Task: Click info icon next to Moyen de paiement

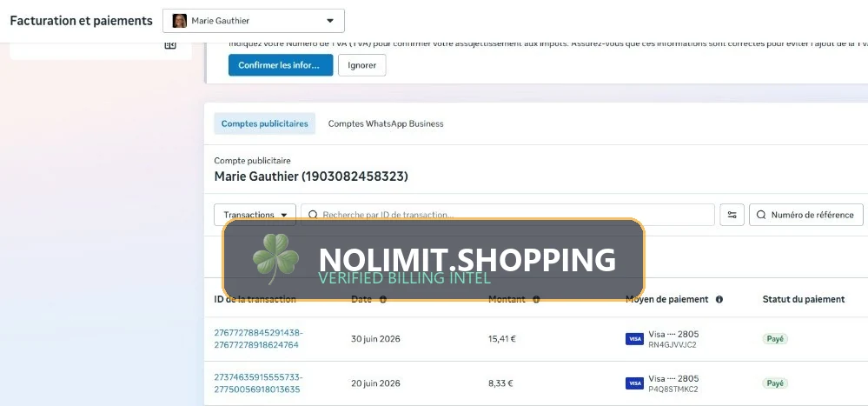Action: (719, 299)
